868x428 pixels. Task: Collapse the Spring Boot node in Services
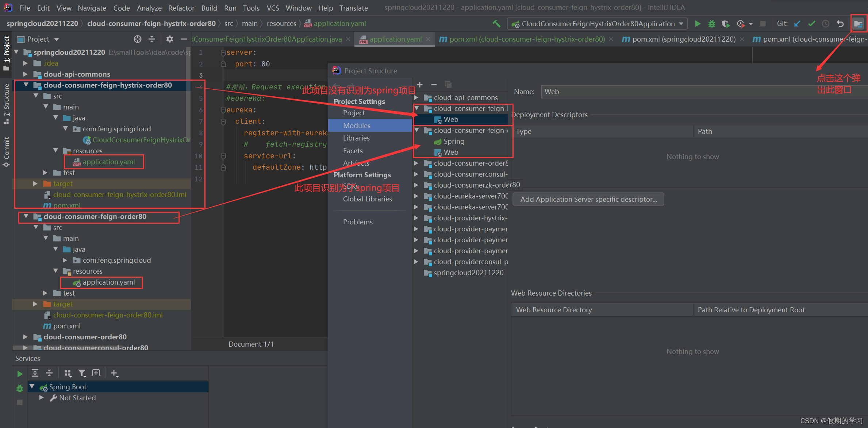tap(32, 387)
